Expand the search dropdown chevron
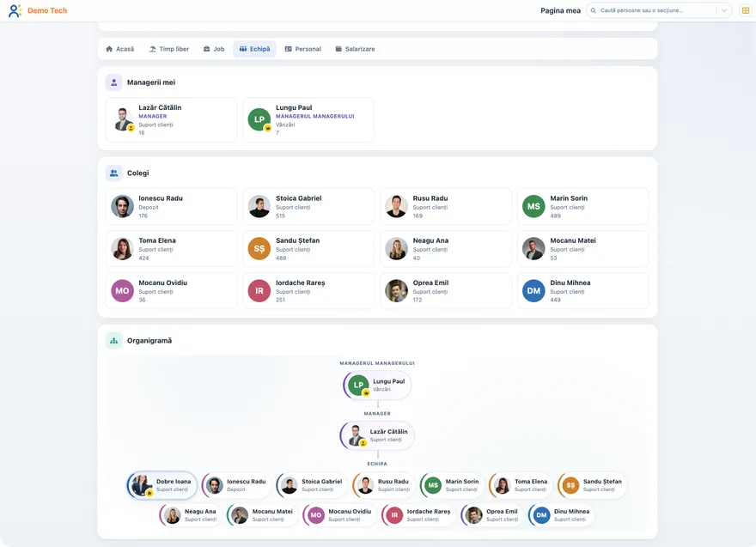The image size is (756, 547). 723,10
